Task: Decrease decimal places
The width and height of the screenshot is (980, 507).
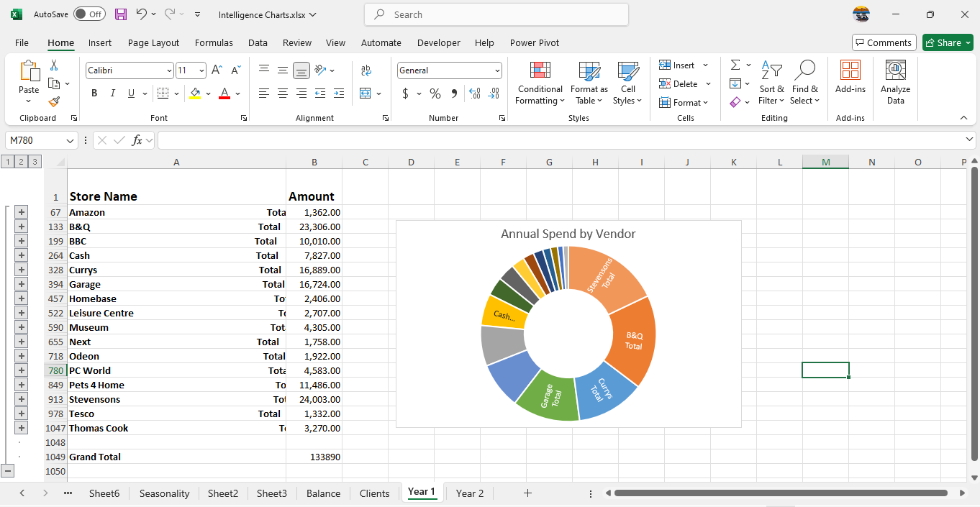Action: coord(494,93)
